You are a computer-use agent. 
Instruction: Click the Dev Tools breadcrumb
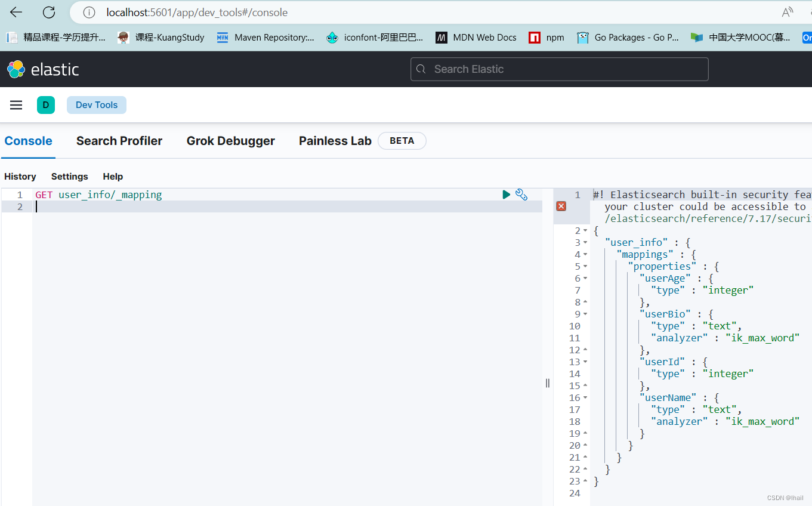click(x=97, y=105)
